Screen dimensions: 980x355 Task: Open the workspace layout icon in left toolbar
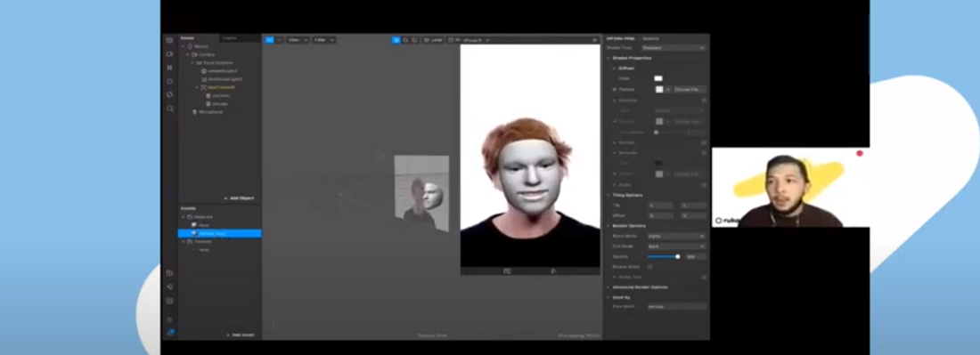coord(169,40)
